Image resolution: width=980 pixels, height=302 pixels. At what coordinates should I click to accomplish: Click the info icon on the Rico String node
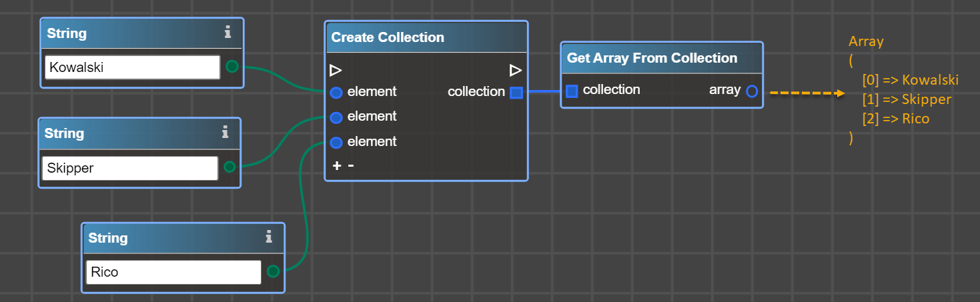coord(268,237)
